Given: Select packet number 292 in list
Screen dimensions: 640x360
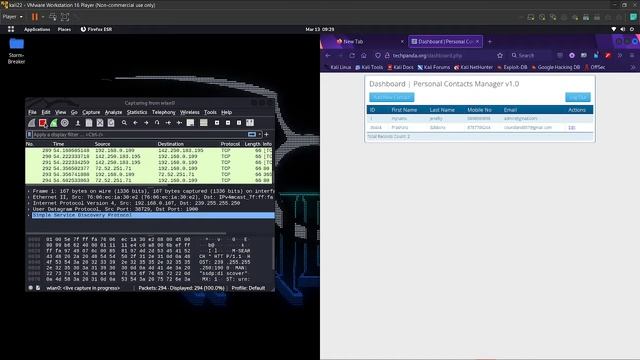Looking at the screenshot, I should (149, 168).
